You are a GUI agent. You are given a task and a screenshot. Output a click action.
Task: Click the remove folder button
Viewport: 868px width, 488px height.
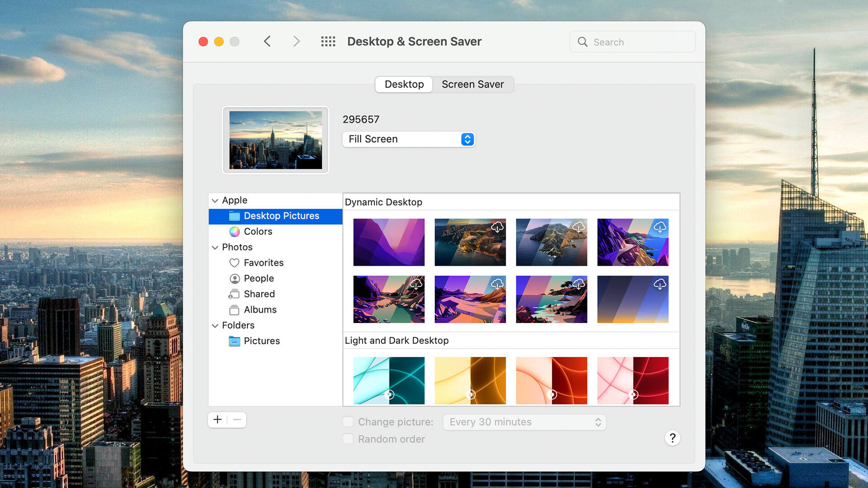point(237,419)
